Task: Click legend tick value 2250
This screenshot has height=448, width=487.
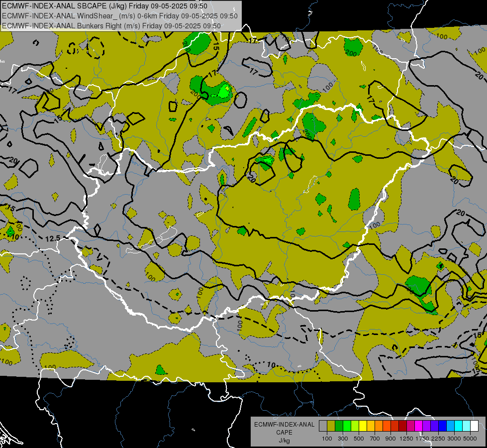Action: [438, 439]
